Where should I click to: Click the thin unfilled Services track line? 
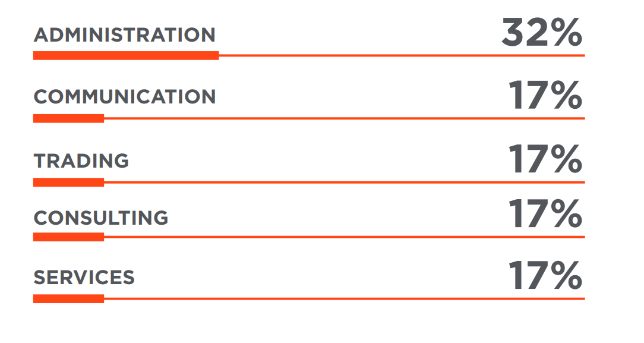tap(345, 298)
